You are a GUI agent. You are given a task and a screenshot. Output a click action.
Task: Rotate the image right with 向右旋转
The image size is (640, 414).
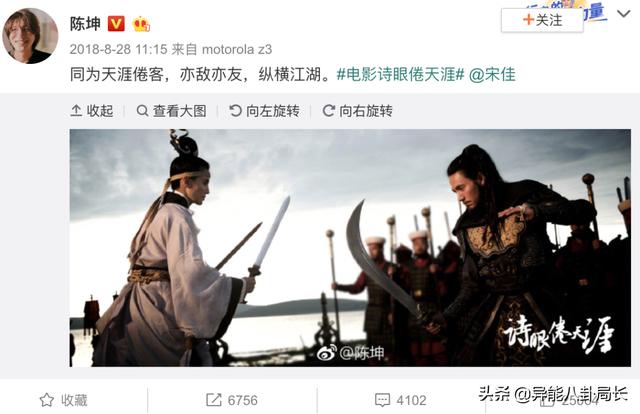coord(358,111)
